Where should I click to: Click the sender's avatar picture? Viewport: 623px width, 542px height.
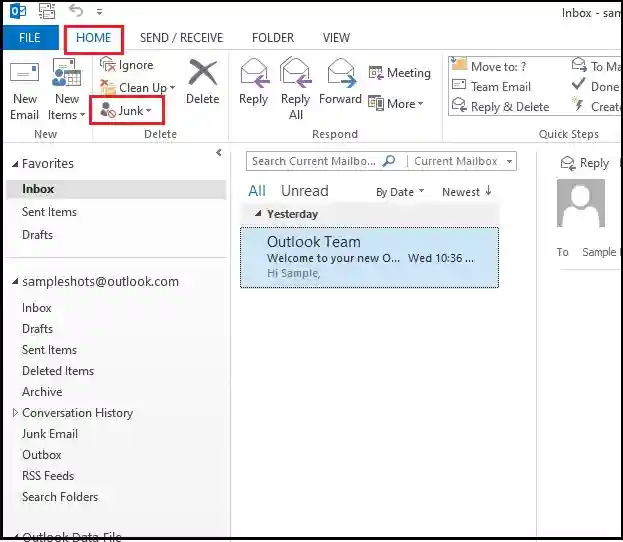[x=580, y=203]
